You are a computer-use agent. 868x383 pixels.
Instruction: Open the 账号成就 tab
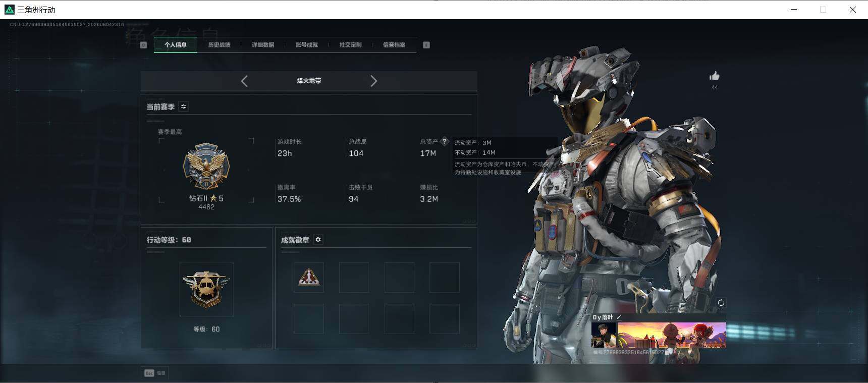click(307, 45)
